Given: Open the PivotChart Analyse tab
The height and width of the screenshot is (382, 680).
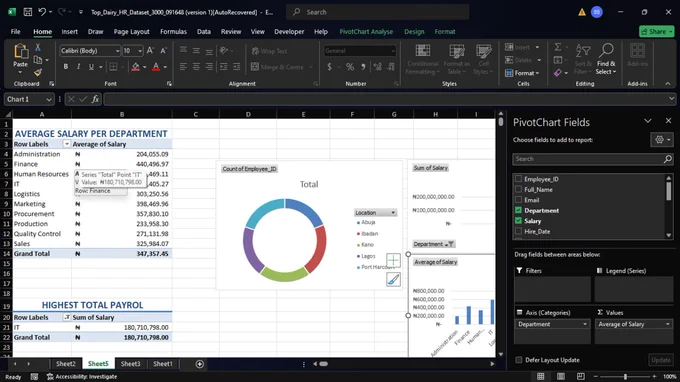Looking at the screenshot, I should click(x=366, y=32).
